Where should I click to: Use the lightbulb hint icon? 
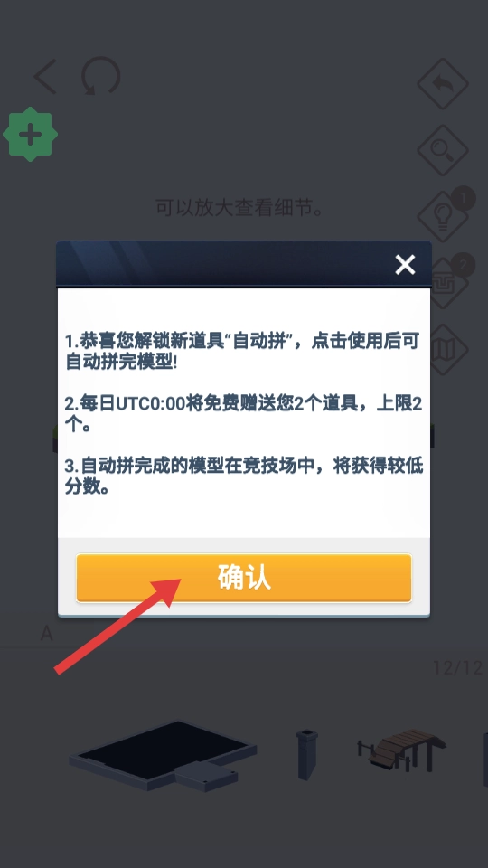[443, 216]
